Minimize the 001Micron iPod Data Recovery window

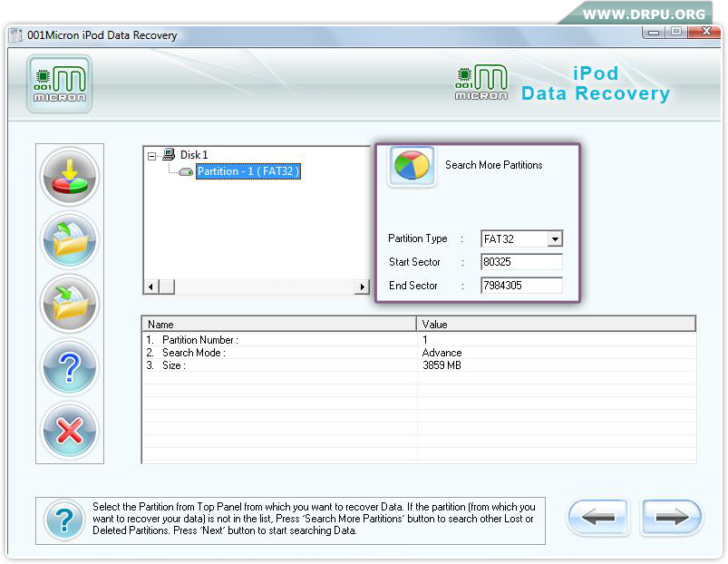coord(654,32)
